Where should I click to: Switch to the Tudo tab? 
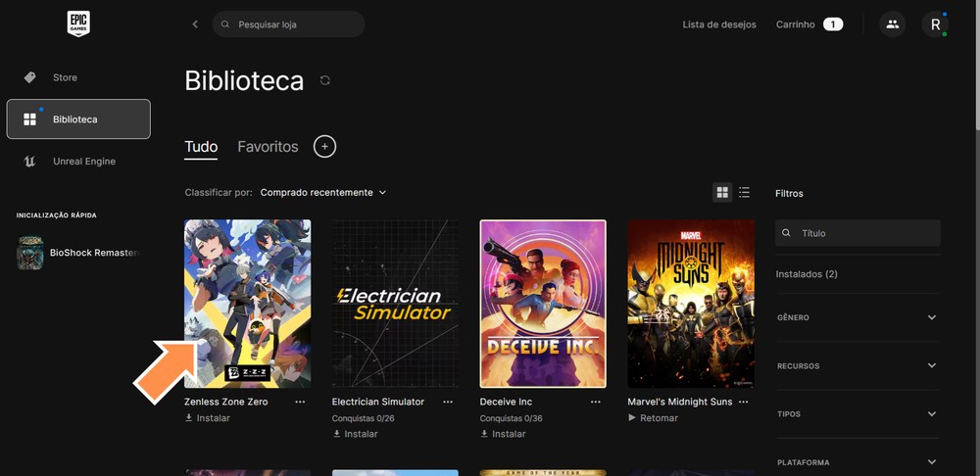click(x=201, y=147)
